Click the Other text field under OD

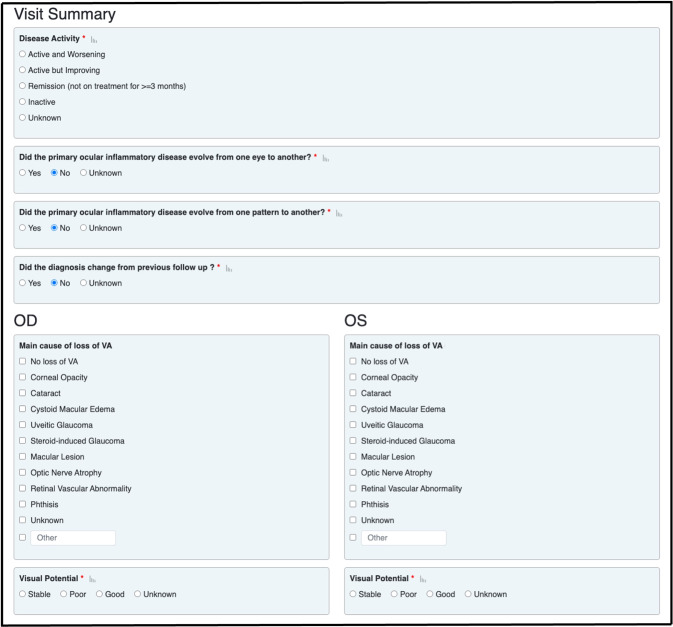(72, 538)
